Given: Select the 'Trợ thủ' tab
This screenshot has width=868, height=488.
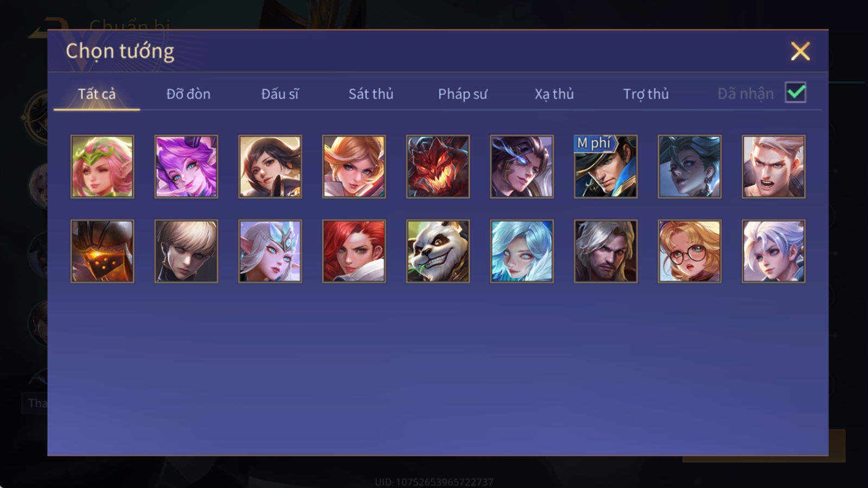Looking at the screenshot, I should click(x=646, y=94).
